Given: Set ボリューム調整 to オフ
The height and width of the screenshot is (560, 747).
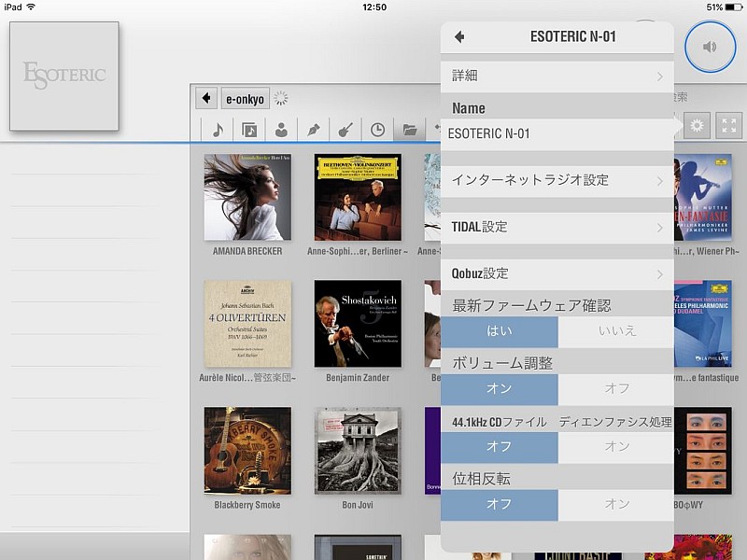Looking at the screenshot, I should tap(616, 388).
